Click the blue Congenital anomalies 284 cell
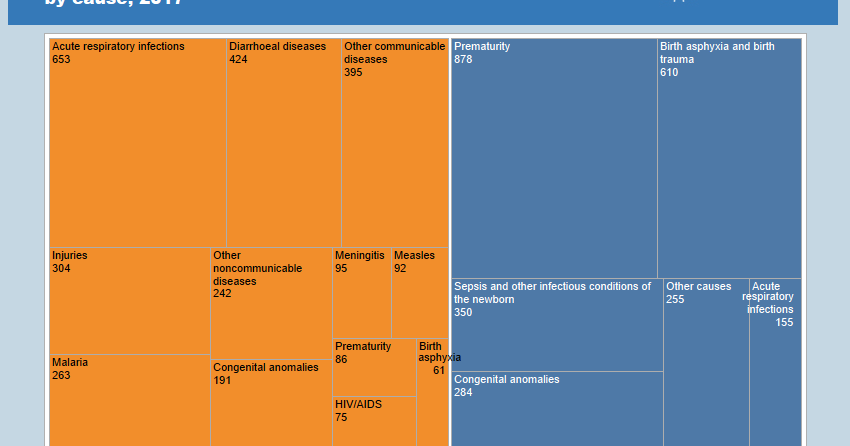Image resolution: width=850 pixels, height=446 pixels. (x=557, y=409)
